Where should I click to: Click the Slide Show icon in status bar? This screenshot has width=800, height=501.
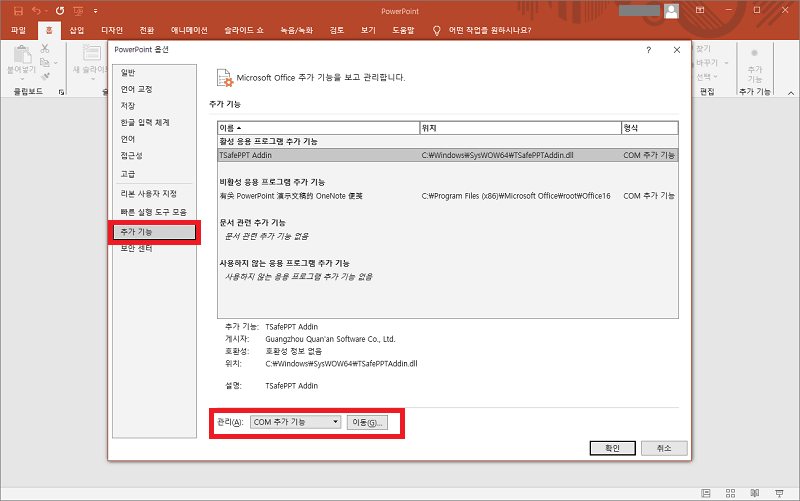[x=779, y=493]
